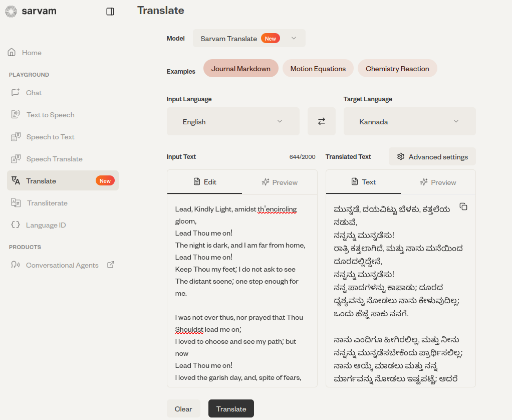Select Translate in the sidebar
This screenshot has height=420, width=512.
coord(63,180)
